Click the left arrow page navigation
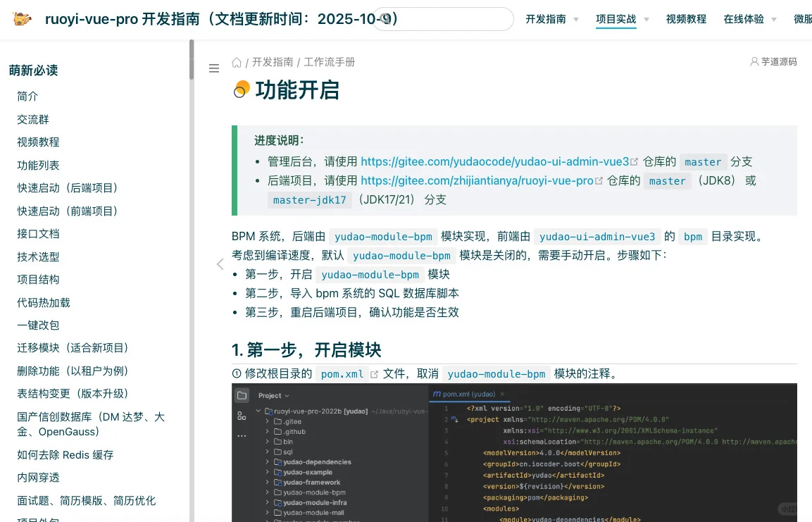The image size is (812, 522). coord(220,264)
